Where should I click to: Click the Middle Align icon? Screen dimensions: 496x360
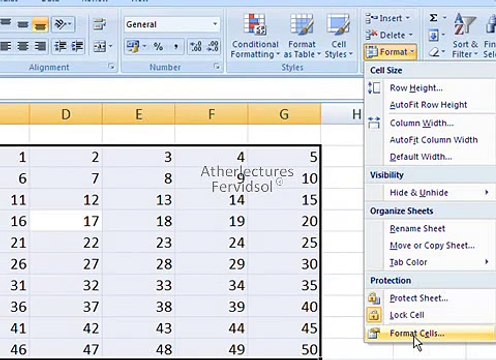[23, 25]
